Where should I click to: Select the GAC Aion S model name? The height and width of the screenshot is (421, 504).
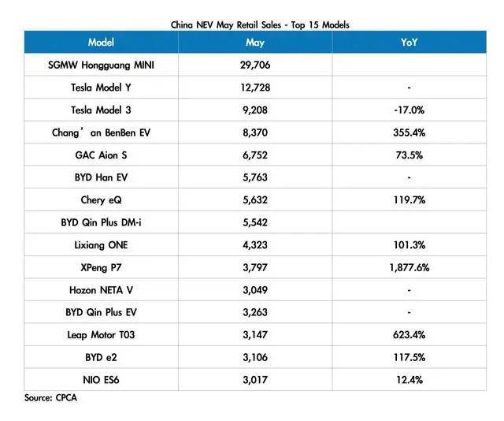[101, 155]
